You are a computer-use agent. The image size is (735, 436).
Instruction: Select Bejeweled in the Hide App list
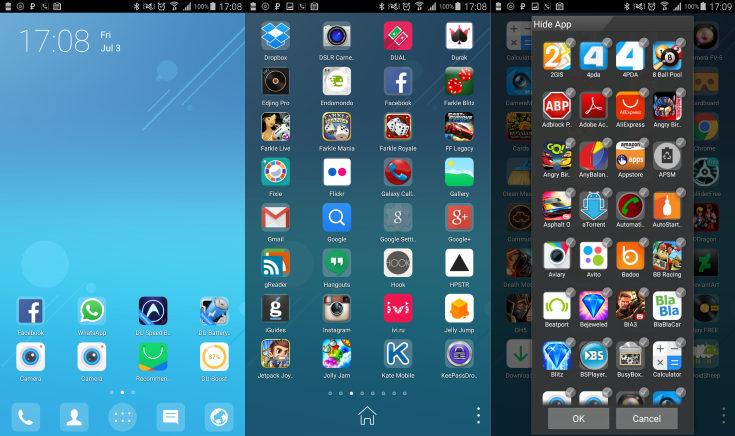pos(593,306)
